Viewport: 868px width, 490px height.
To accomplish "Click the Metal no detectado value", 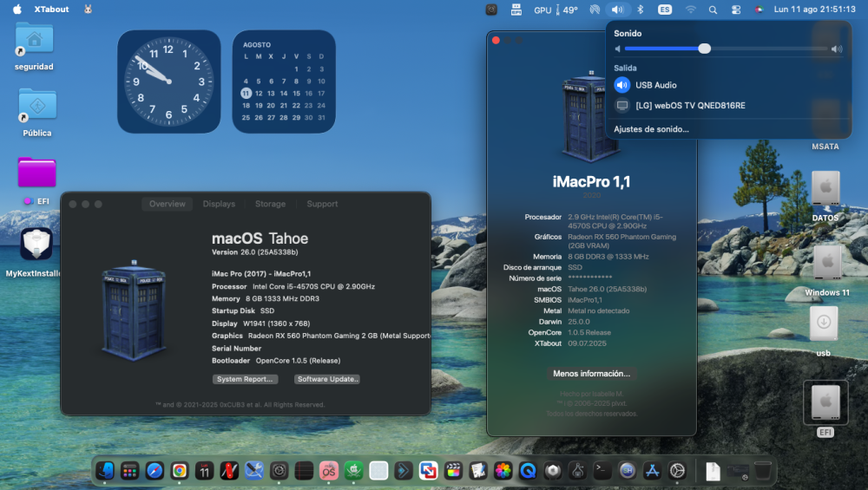I will [x=598, y=310].
